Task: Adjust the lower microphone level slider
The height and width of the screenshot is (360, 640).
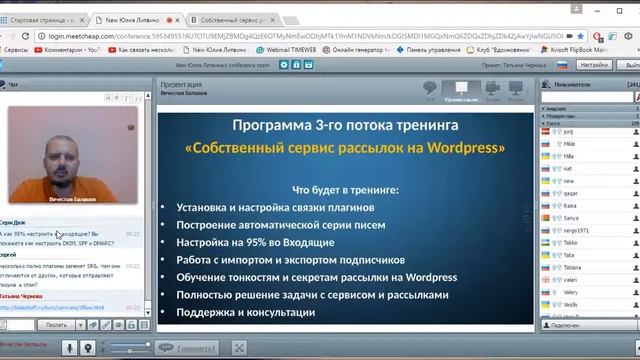Action: click(129, 351)
